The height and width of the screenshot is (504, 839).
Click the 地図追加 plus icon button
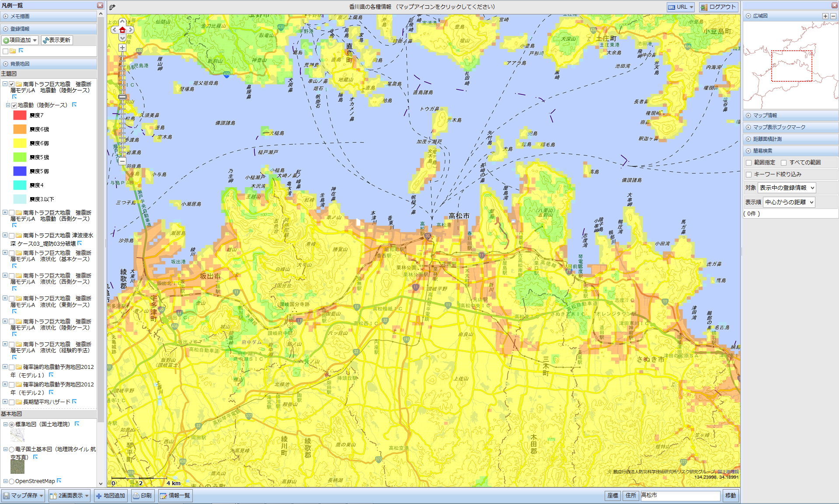(111, 496)
